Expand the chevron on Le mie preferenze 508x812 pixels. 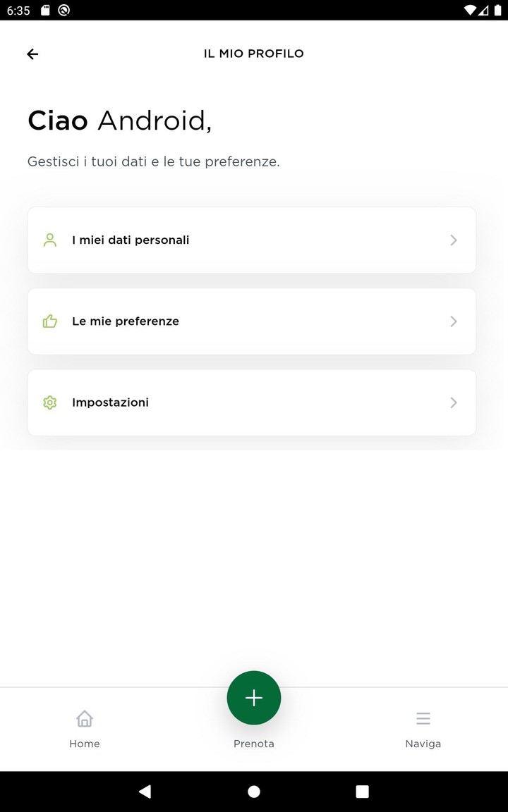pyautogui.click(x=454, y=321)
